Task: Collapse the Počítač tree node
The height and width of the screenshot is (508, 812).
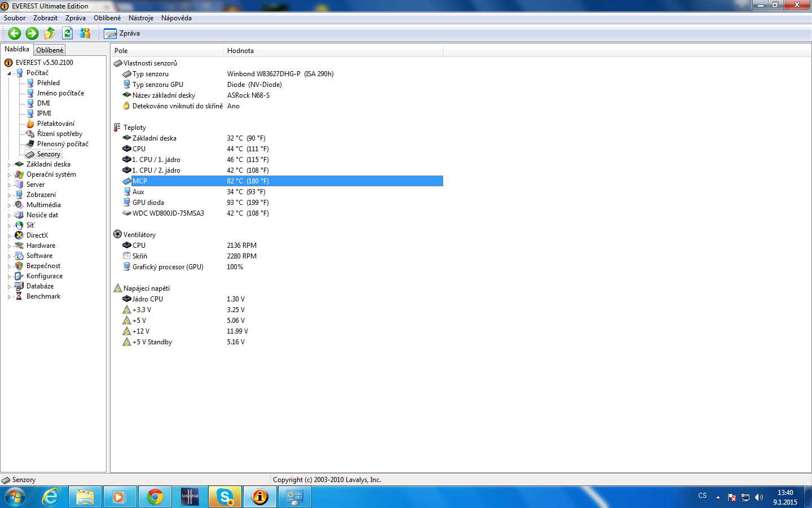Action: pos(10,73)
